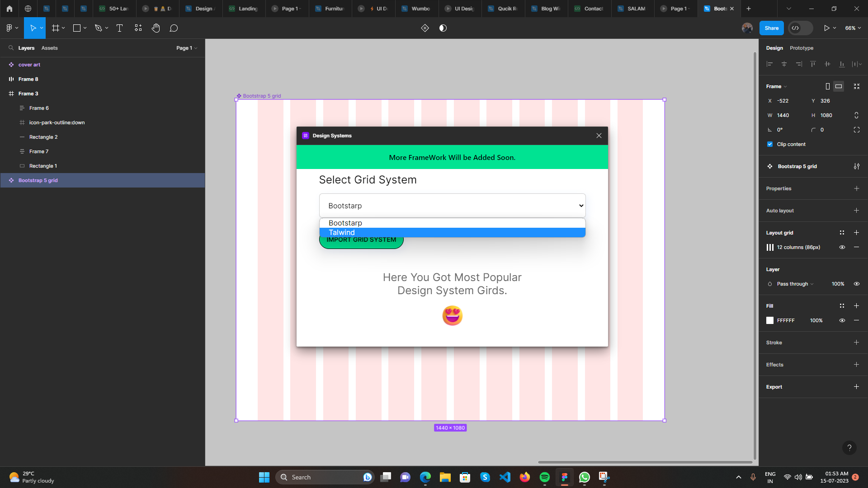The height and width of the screenshot is (488, 868).
Task: Click the FFFFFF fill color swatch
Action: click(x=770, y=320)
